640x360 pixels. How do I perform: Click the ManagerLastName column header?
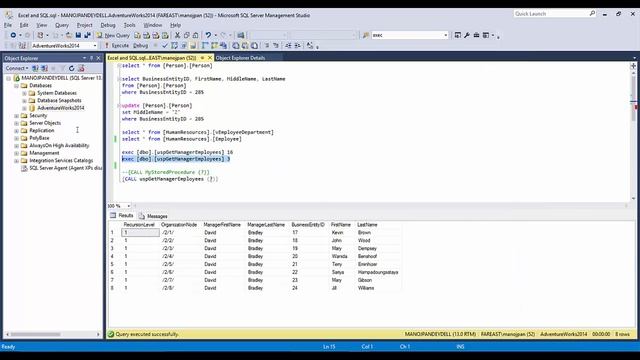266,225
